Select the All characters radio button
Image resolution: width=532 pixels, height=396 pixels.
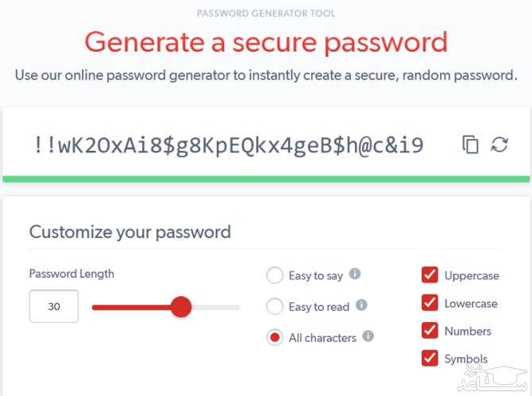(x=275, y=337)
